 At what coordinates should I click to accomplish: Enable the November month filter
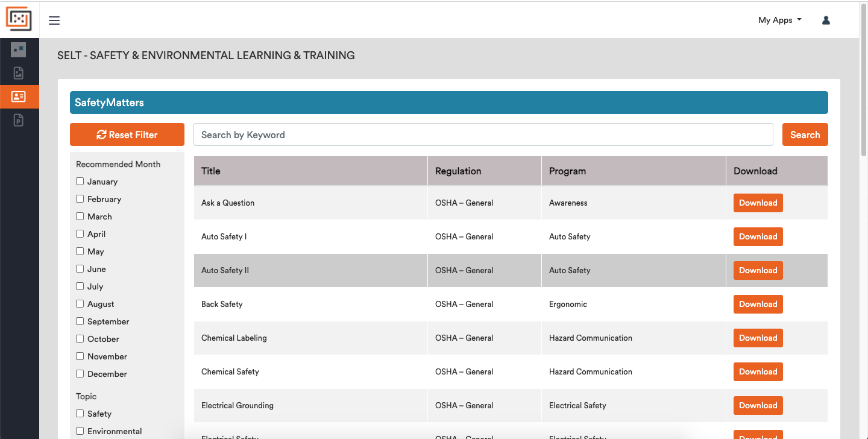pyautogui.click(x=80, y=356)
